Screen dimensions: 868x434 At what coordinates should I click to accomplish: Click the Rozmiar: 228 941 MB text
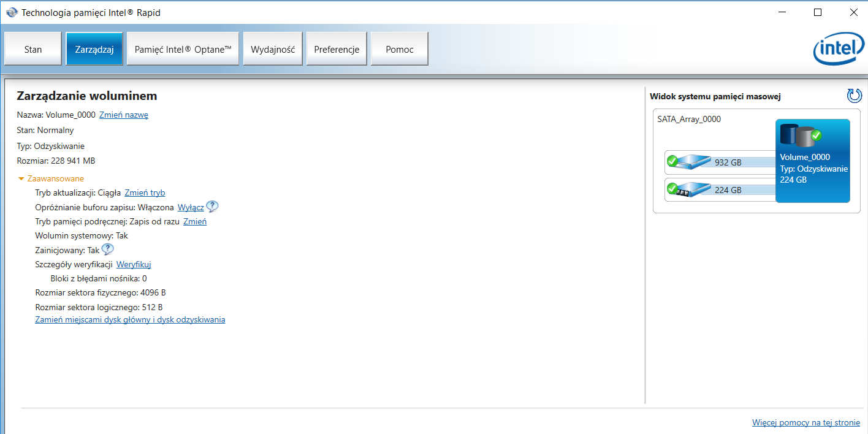[56, 161]
